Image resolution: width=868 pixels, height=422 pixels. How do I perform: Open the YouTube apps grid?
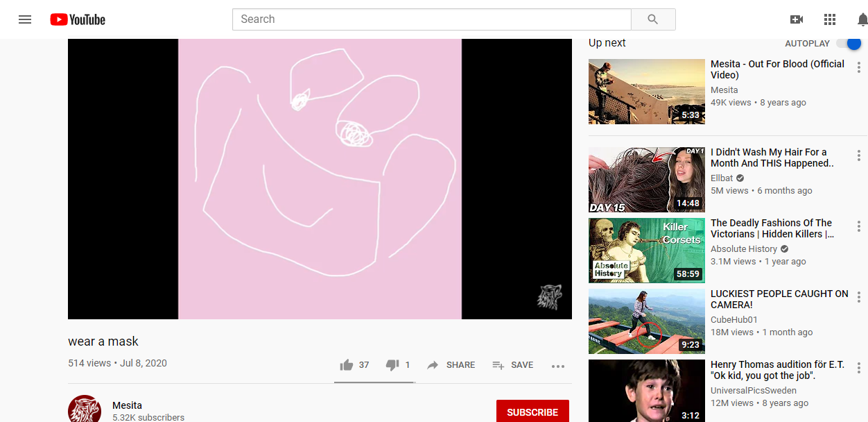point(830,19)
